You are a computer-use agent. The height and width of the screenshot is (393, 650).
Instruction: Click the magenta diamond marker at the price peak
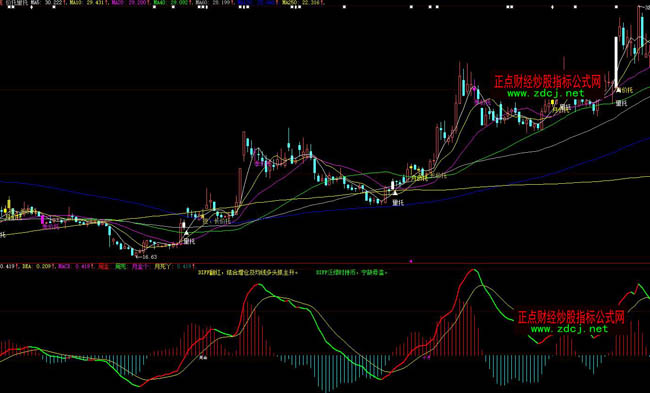click(x=475, y=88)
